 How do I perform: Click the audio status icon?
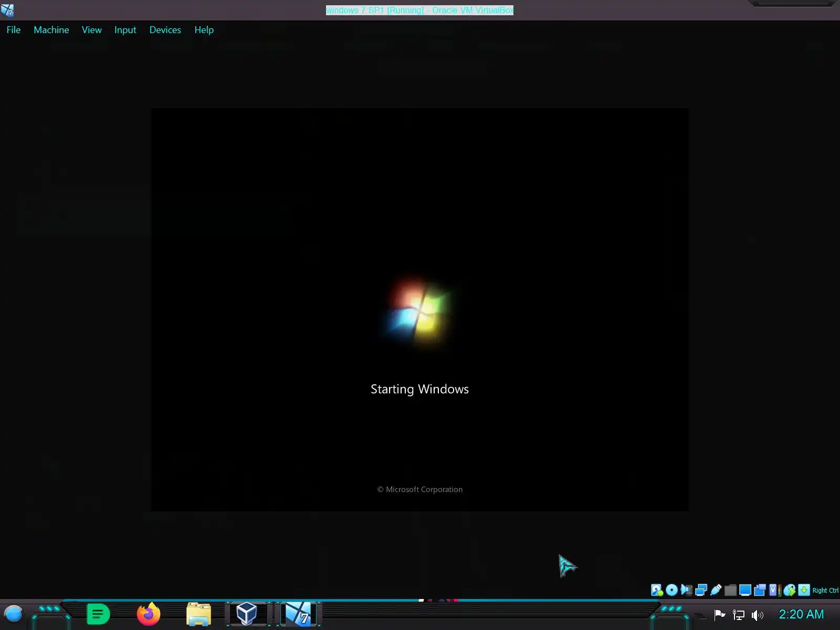pyautogui.click(x=686, y=590)
